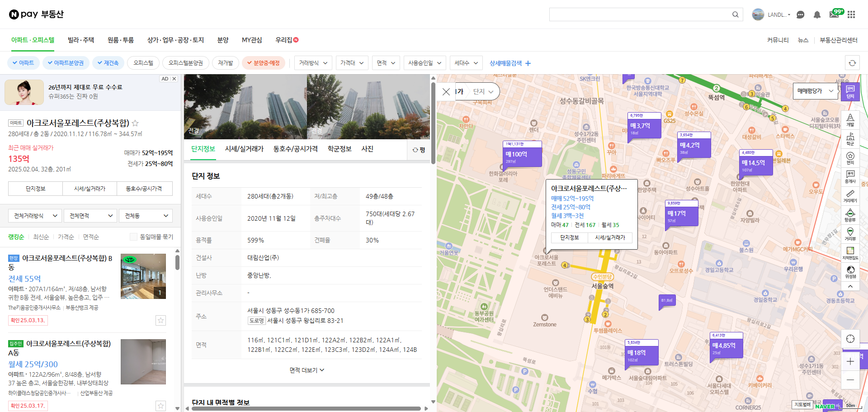
Task: Open the 면적 filter dropdown
Action: [x=386, y=63]
